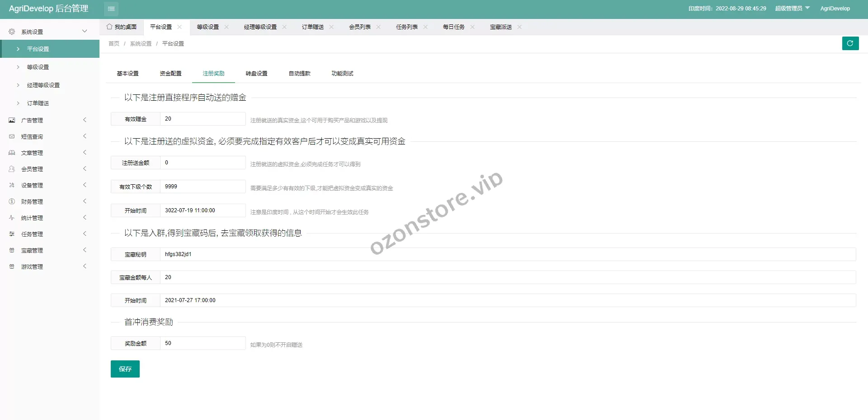Click the hamburger menu collapse icon
The height and width of the screenshot is (420, 868).
pyautogui.click(x=111, y=9)
